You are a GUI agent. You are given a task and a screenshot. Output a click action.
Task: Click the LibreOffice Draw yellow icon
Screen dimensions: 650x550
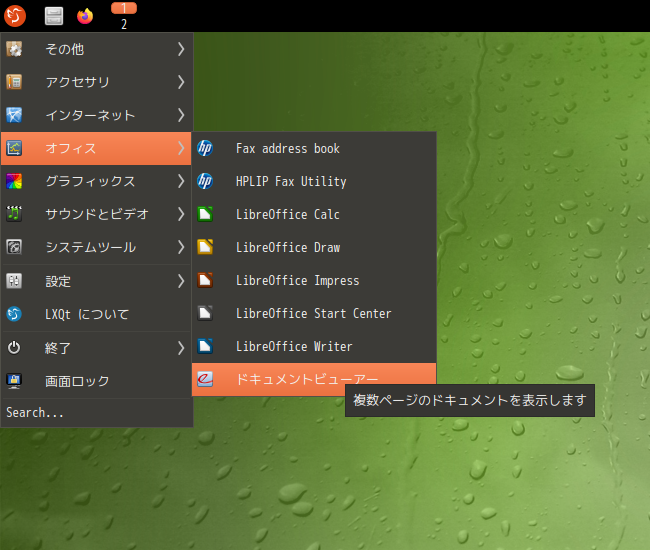tap(205, 247)
